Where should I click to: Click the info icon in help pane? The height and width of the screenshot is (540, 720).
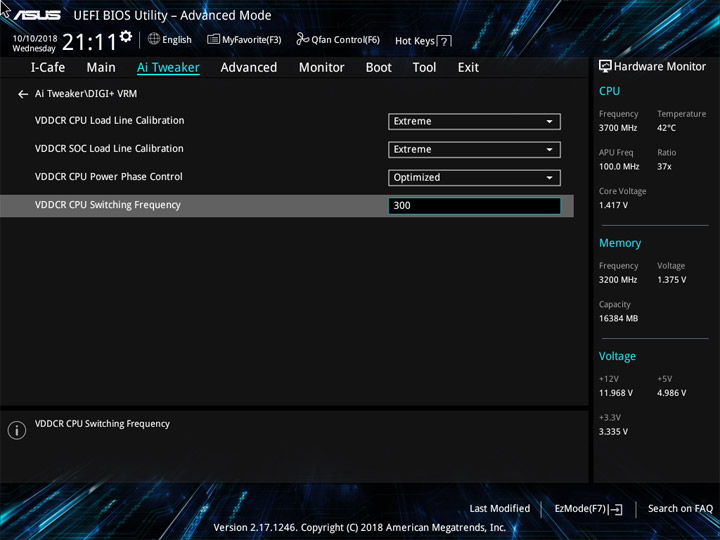(x=17, y=430)
